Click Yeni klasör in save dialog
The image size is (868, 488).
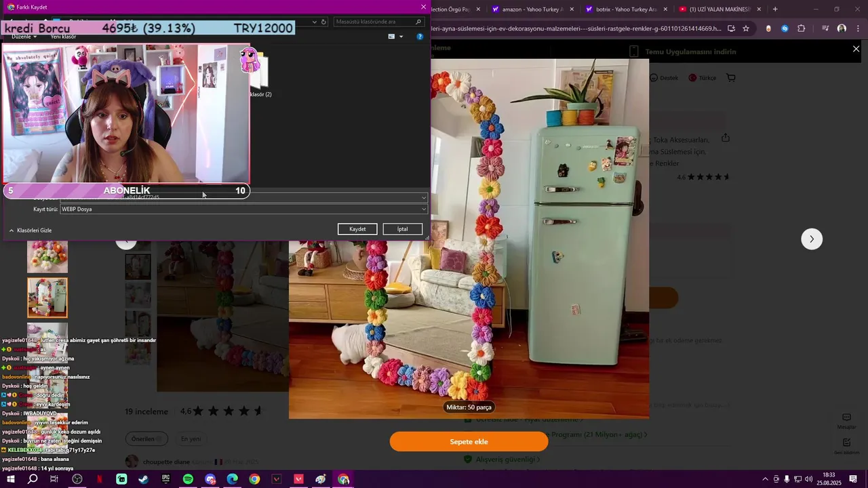(x=63, y=37)
